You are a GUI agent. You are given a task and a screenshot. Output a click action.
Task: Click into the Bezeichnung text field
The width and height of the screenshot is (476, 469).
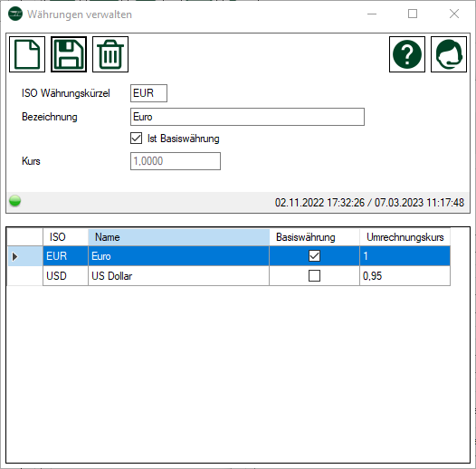247,117
